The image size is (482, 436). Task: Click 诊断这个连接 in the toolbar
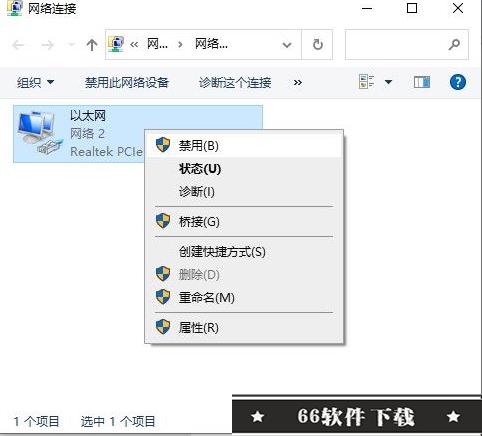[235, 82]
